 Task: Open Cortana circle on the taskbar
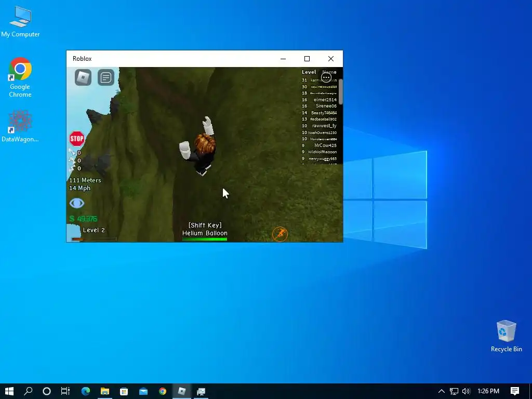(47, 391)
